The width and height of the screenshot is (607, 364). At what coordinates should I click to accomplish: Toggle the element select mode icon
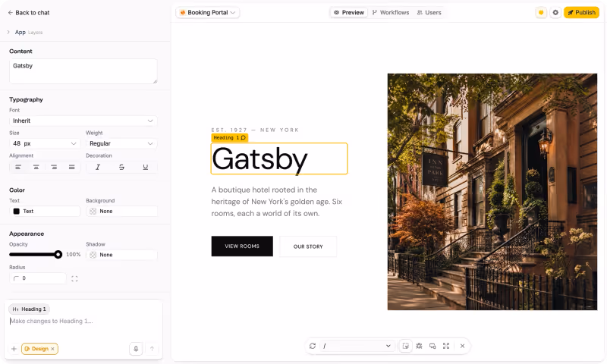(x=405, y=346)
